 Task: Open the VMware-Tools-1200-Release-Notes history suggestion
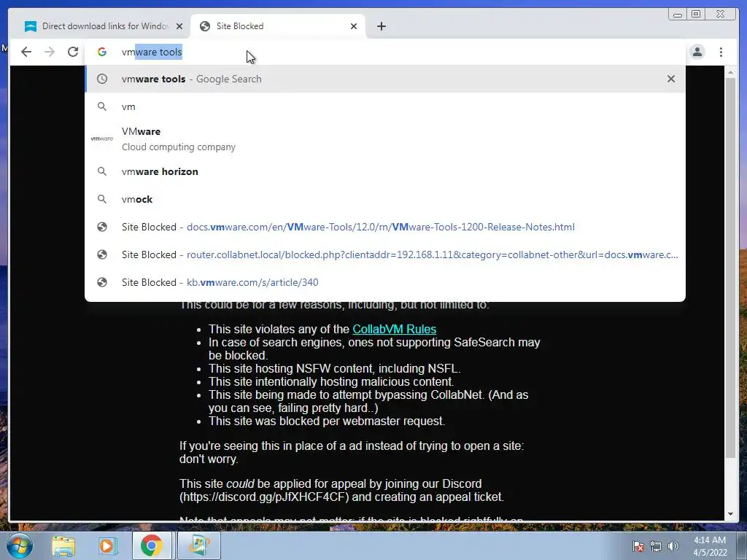(385, 227)
